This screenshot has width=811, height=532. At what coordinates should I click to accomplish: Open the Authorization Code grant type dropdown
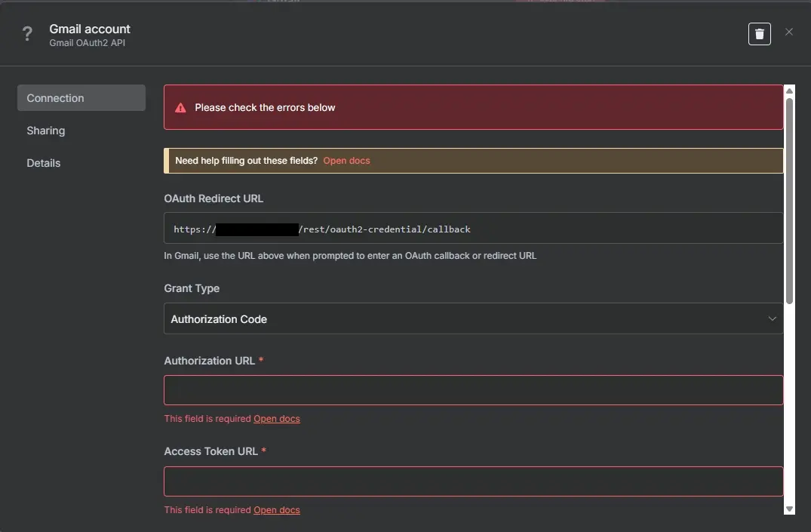pos(472,319)
